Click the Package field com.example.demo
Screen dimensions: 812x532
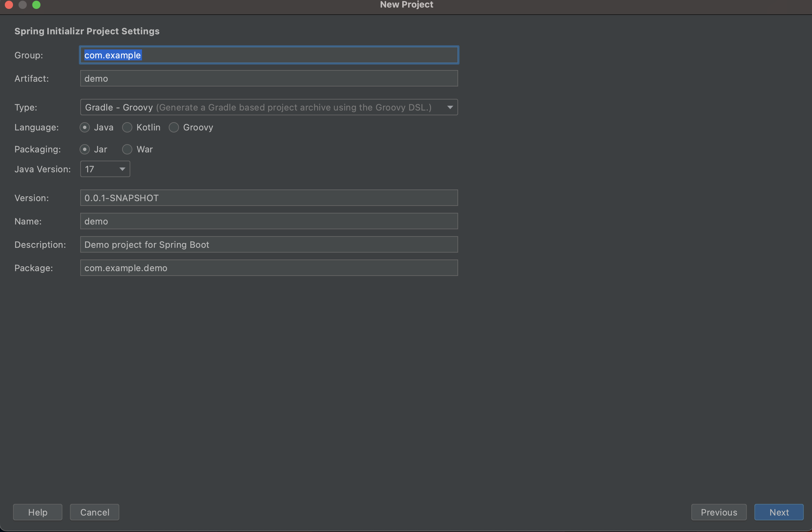[x=269, y=268]
